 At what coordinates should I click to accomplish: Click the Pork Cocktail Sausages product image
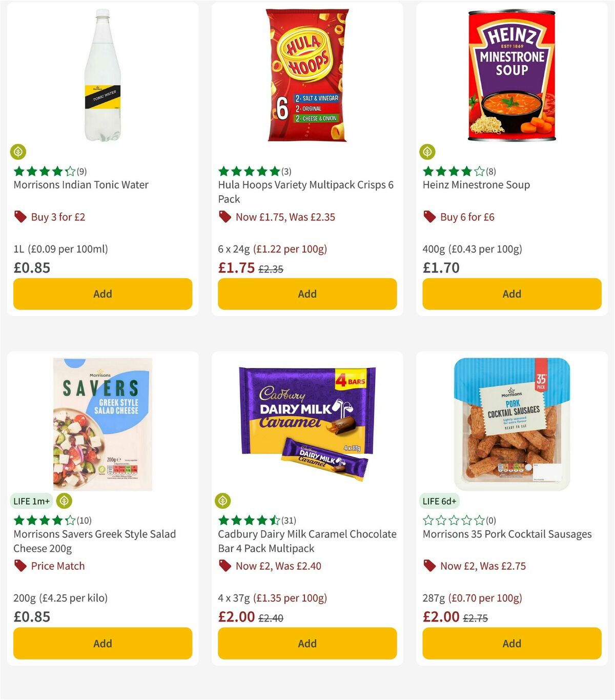(x=511, y=425)
